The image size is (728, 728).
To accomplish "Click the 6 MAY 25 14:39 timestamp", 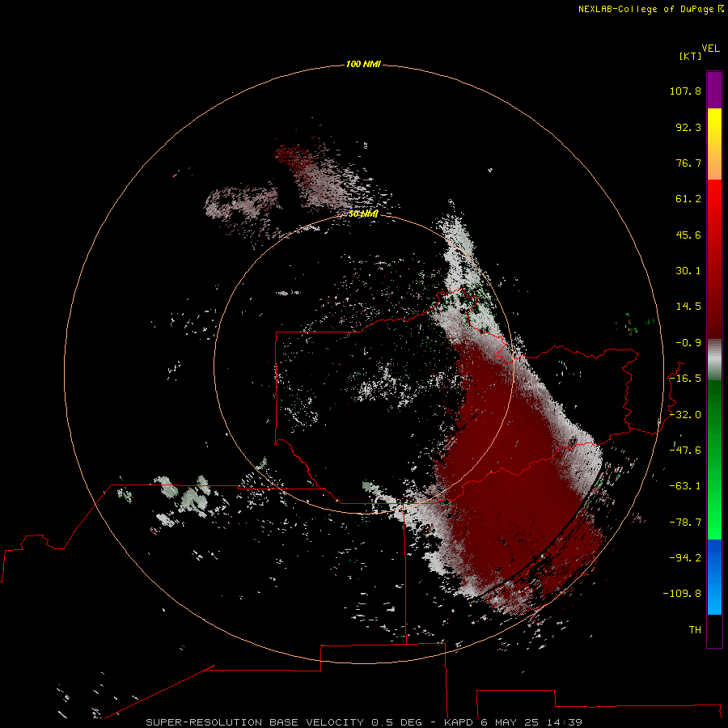I will tap(531, 722).
